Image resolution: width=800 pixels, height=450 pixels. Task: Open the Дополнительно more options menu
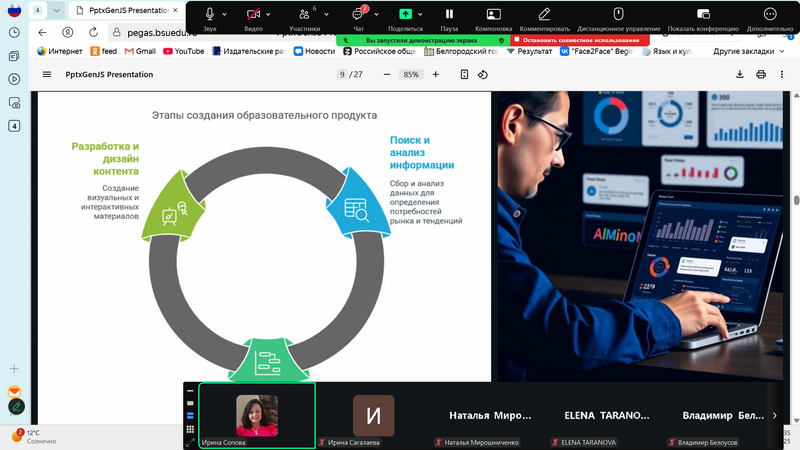(769, 14)
